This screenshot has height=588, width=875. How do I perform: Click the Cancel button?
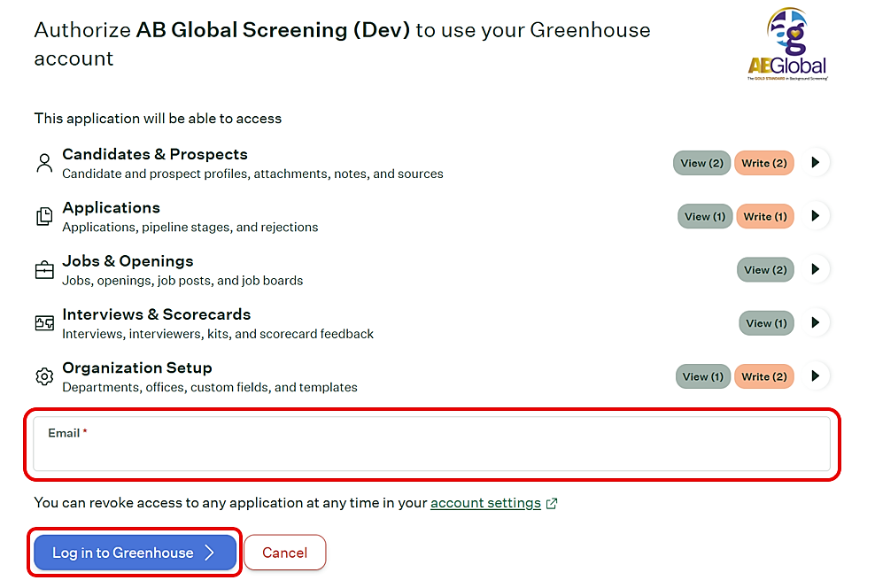click(x=284, y=553)
